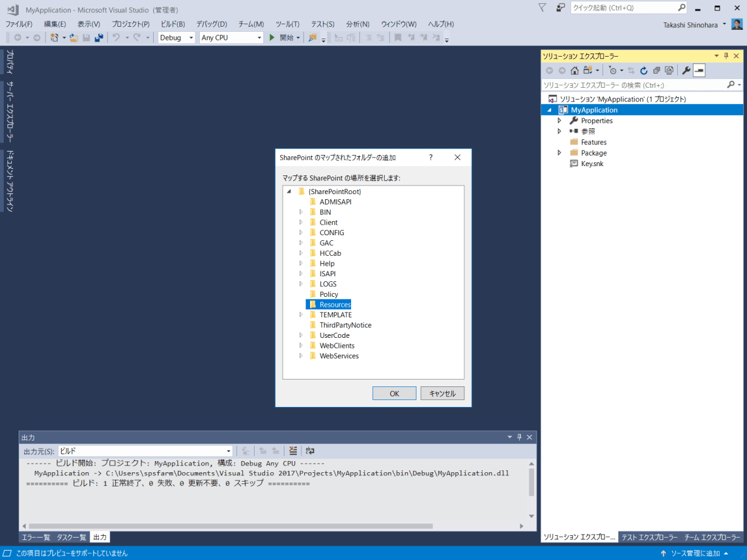Click the Solution Explorer search input field

click(632, 85)
